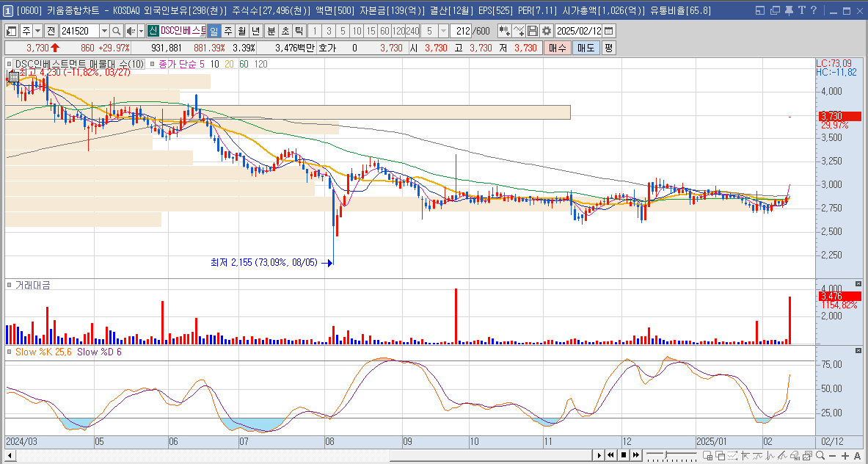Collapse the 거래대금 volume panel
The height and width of the screenshot is (464, 868).
pyautogui.click(x=858, y=285)
